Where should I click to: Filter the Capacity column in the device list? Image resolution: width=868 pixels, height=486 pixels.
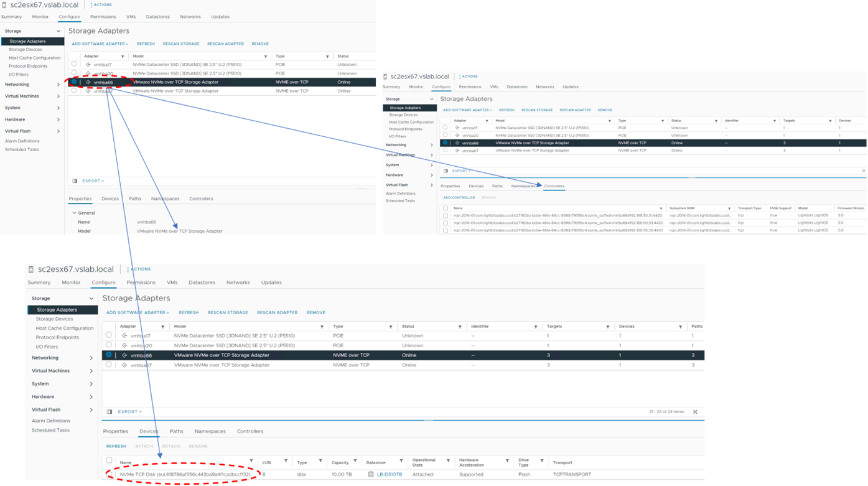click(355, 462)
